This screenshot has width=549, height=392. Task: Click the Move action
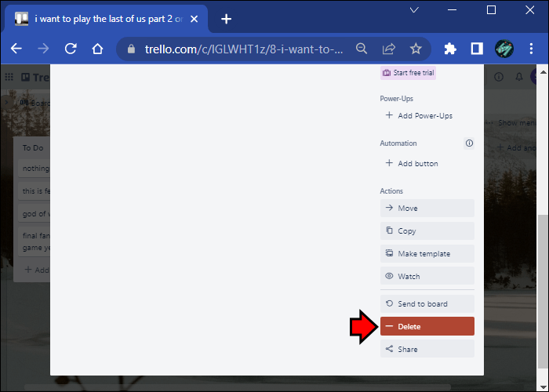point(427,209)
